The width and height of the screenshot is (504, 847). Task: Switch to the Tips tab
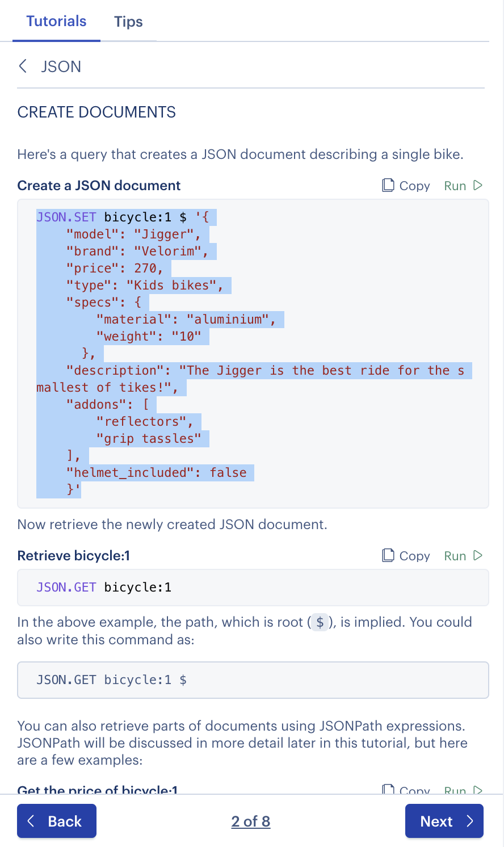[x=128, y=22]
